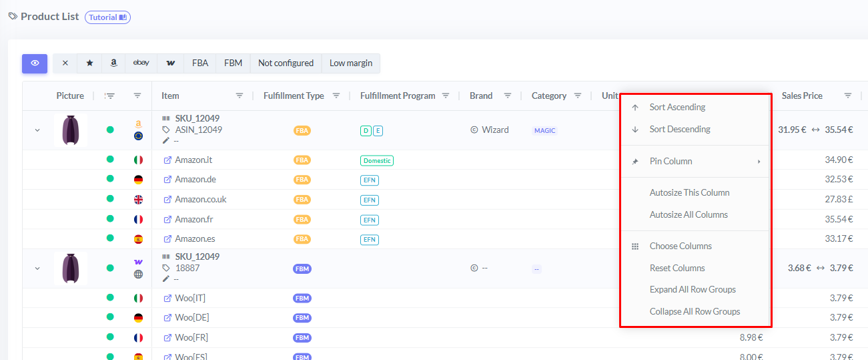Click the green status dot for Amazon.it
Image resolution: width=868 pixels, height=360 pixels.
pos(110,160)
